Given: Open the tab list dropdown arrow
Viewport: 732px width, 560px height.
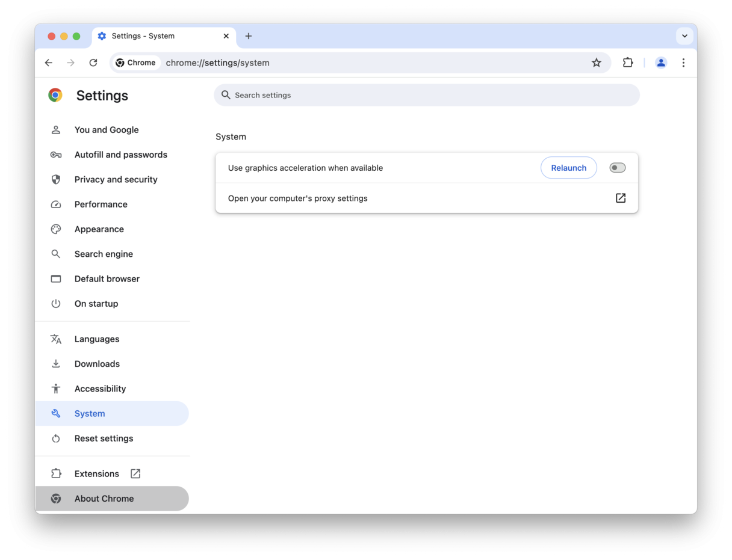Looking at the screenshot, I should 684,36.
